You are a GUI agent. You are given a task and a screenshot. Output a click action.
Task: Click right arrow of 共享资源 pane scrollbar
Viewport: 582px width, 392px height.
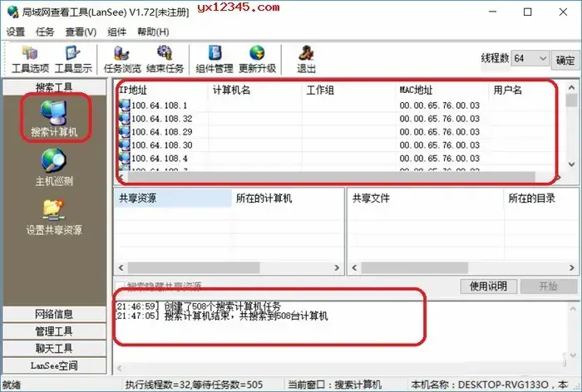tap(337, 267)
